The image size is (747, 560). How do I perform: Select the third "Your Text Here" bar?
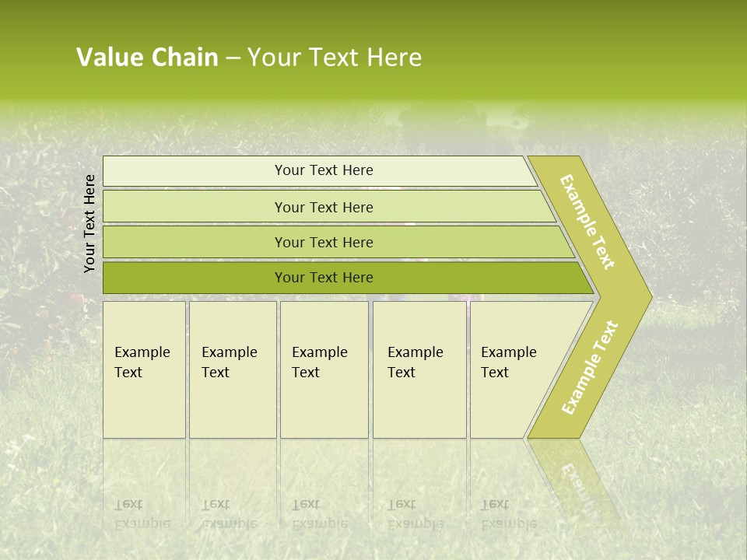pos(324,242)
